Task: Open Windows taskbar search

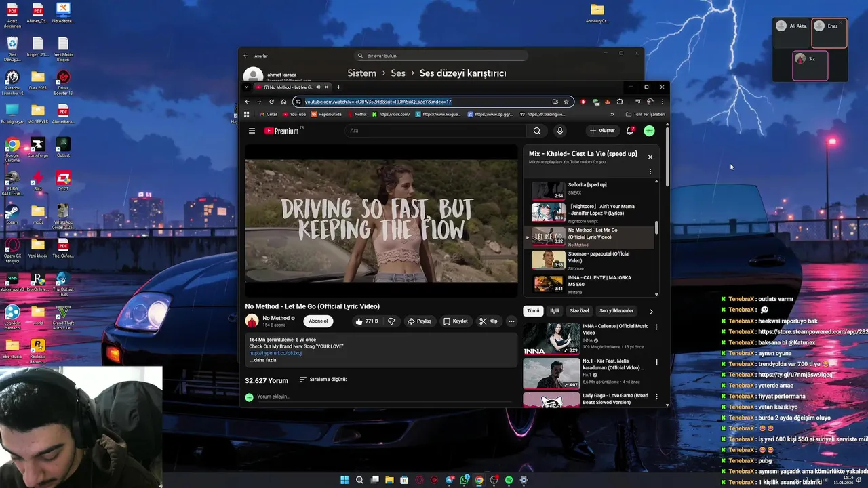Action: coord(359,480)
